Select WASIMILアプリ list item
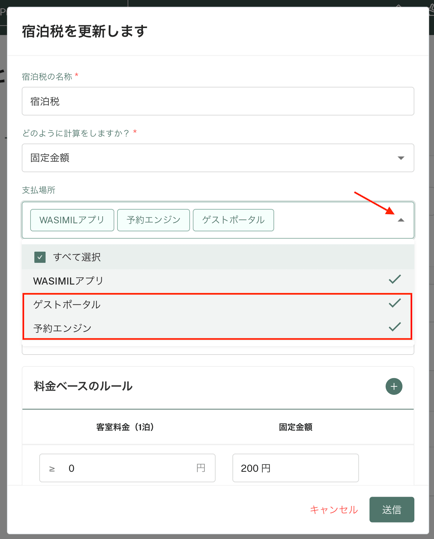Image resolution: width=434 pixels, height=539 pixels. point(218,281)
